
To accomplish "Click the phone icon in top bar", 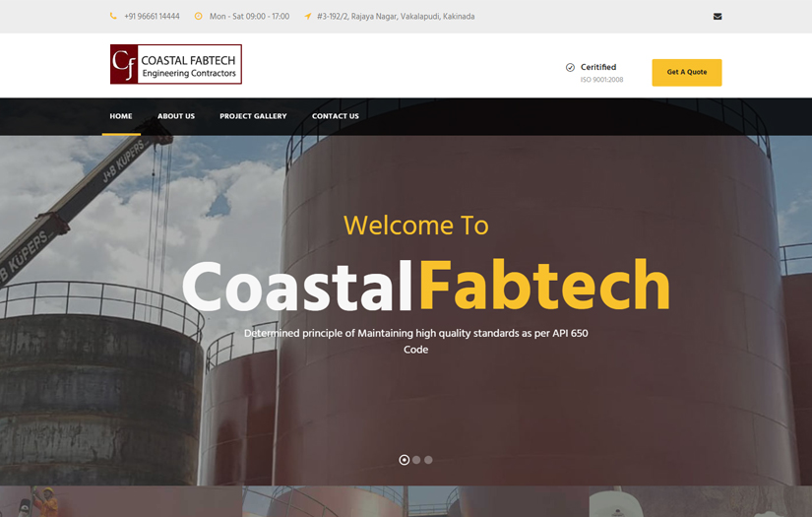I will pyautogui.click(x=113, y=16).
